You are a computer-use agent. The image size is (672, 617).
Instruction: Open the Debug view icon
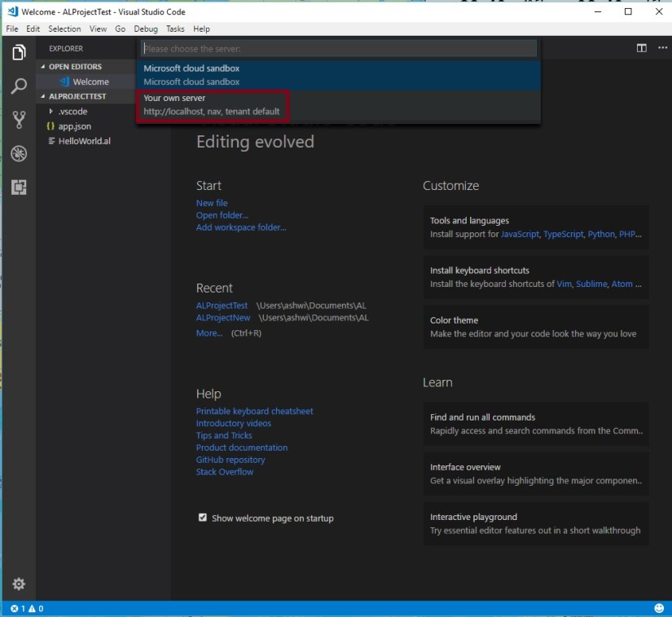(18, 154)
